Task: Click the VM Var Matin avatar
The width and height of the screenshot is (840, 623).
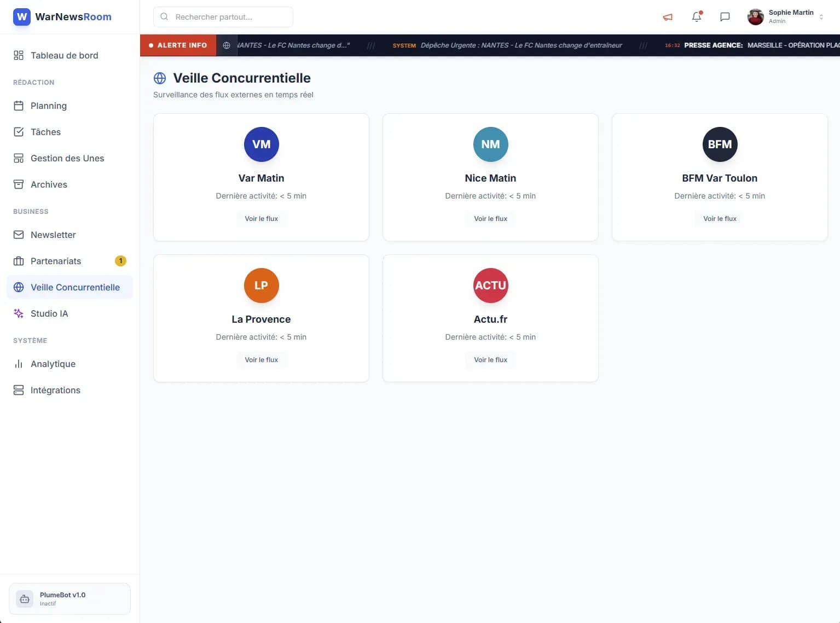Action: 261,144
